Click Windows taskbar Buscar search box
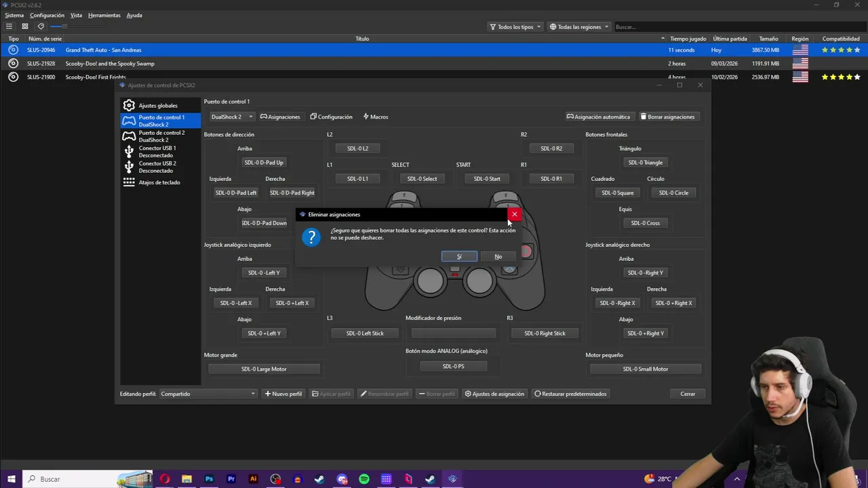Viewport: 868px width, 488px height. [88, 479]
